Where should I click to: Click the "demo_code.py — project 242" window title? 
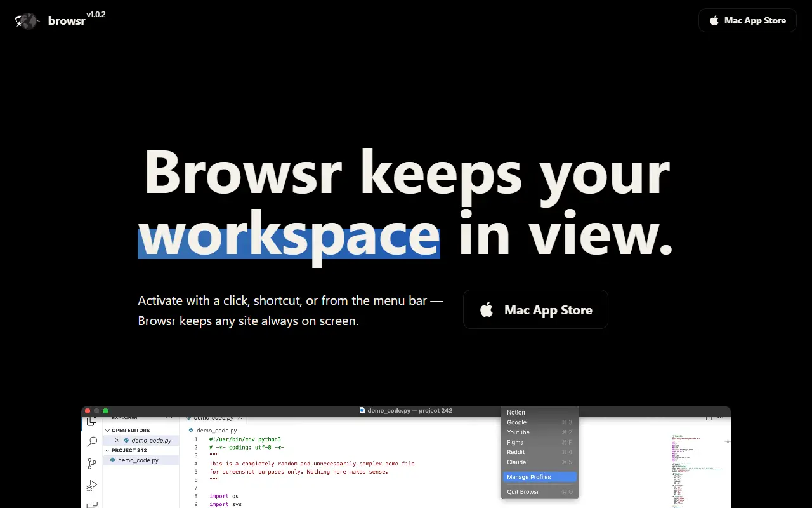pos(410,411)
